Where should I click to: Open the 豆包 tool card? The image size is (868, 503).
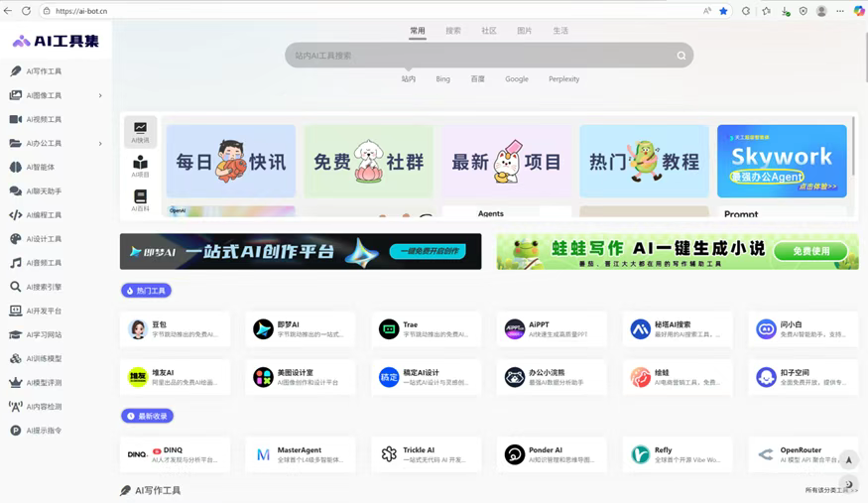point(175,329)
